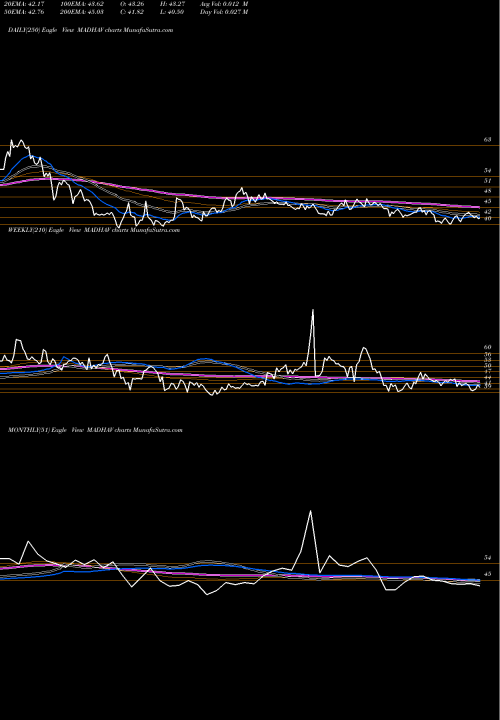
Task: Click the 51 price label on daily chart
Action: [x=488, y=181]
